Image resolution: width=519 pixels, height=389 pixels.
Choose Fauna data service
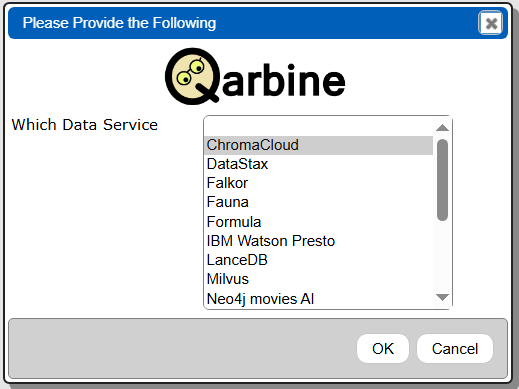[x=318, y=202]
